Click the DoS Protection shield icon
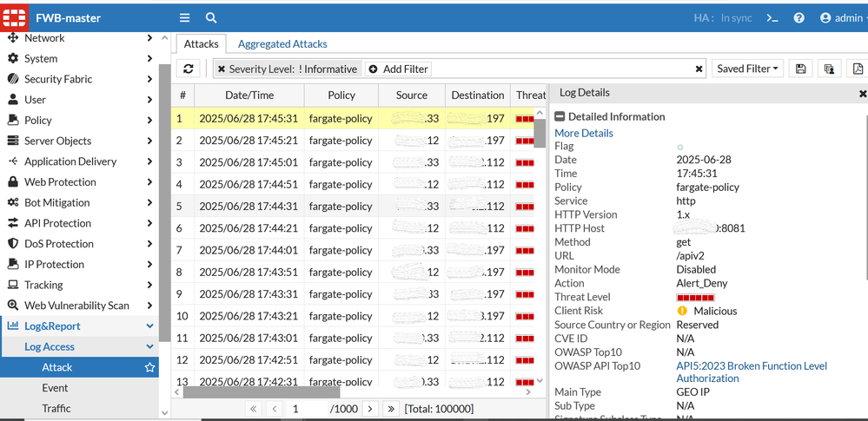The image size is (868, 421). [x=13, y=243]
